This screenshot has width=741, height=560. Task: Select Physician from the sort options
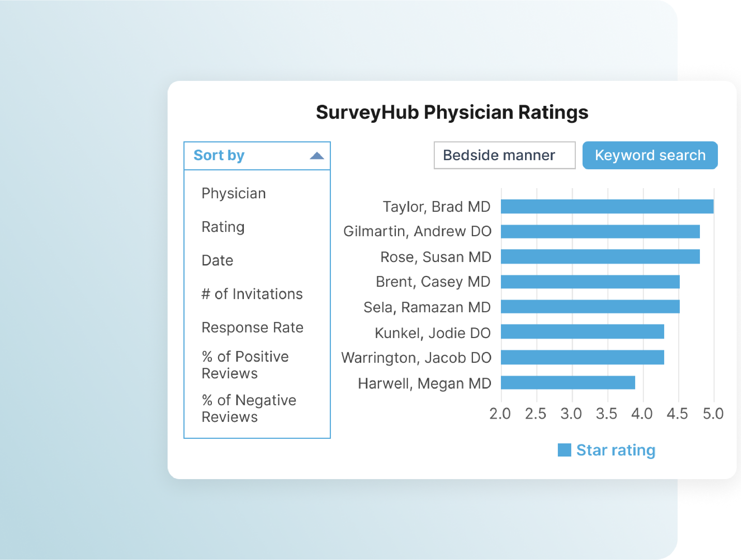click(x=233, y=193)
